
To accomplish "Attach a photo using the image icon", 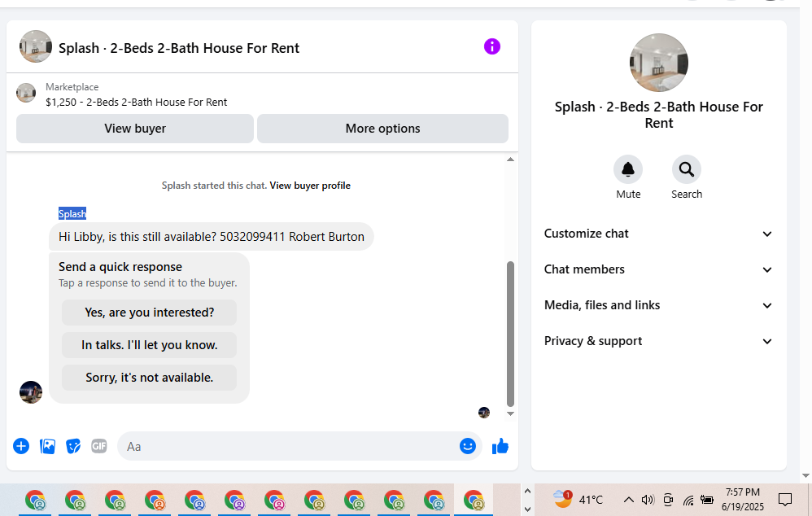I will click(47, 446).
